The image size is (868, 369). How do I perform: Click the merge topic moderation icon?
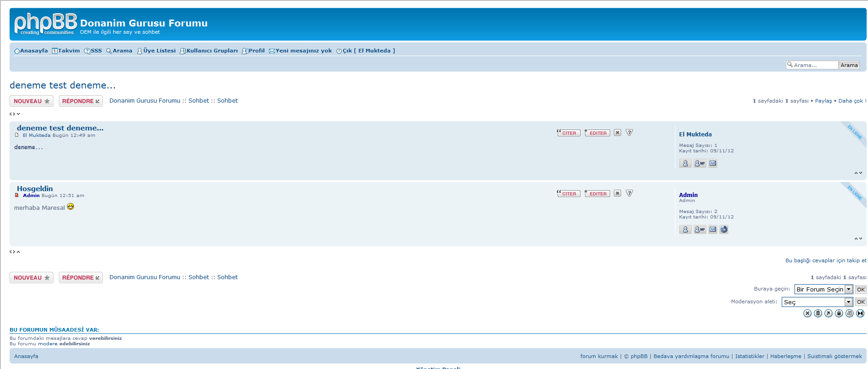click(x=860, y=313)
